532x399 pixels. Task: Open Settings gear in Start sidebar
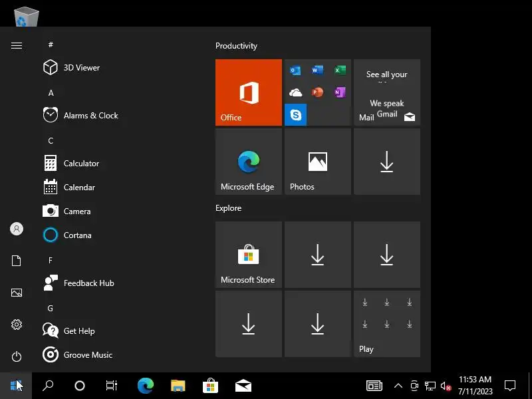tap(16, 325)
